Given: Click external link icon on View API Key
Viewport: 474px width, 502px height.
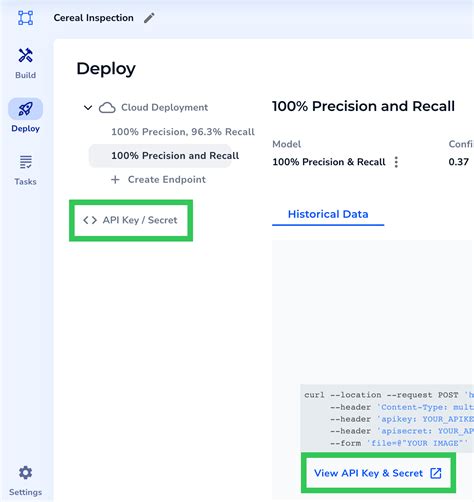Looking at the screenshot, I should 436,473.
